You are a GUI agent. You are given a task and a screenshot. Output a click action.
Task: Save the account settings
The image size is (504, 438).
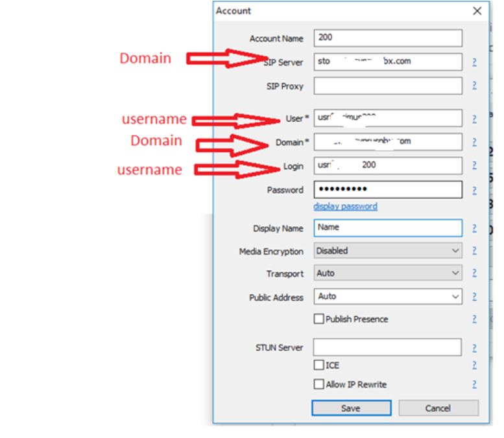(x=352, y=408)
